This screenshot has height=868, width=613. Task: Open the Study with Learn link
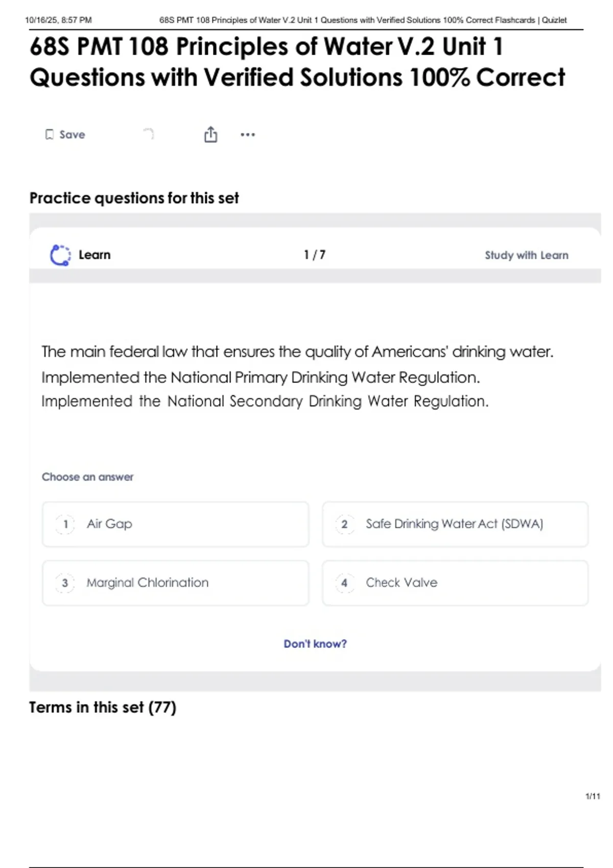[x=526, y=255]
